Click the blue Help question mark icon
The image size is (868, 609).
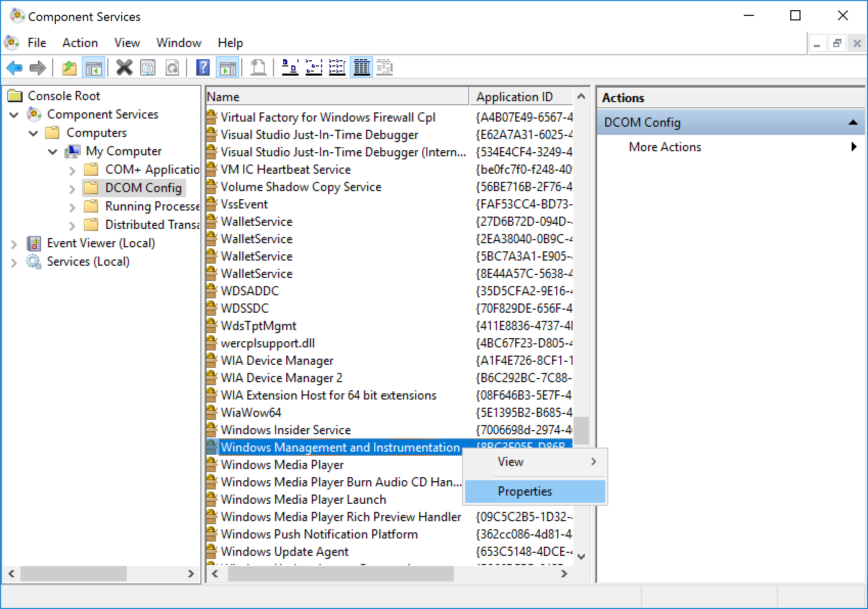(203, 67)
